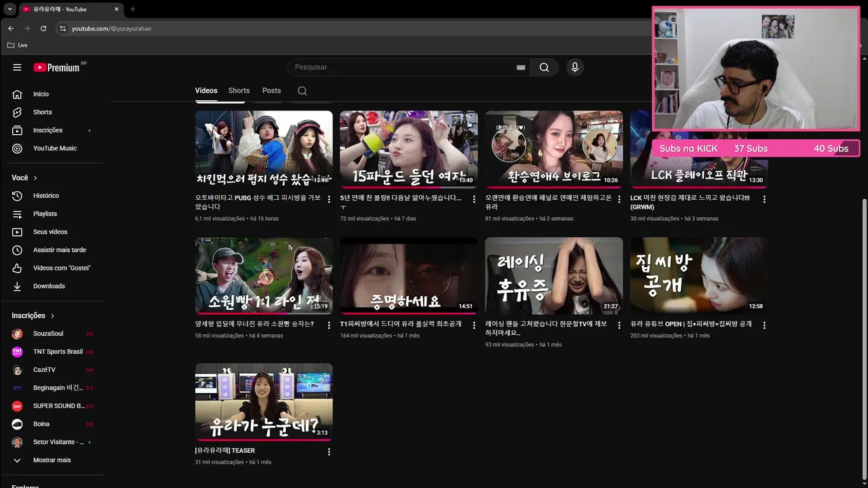This screenshot has height=488, width=868.
Task: Open options menu for T1 피씨방 video
Action: coord(474,325)
